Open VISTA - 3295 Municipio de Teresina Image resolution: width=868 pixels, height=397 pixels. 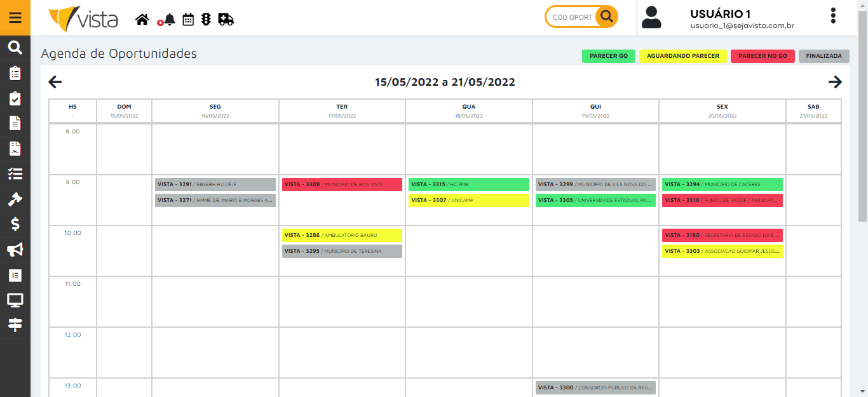[342, 251]
